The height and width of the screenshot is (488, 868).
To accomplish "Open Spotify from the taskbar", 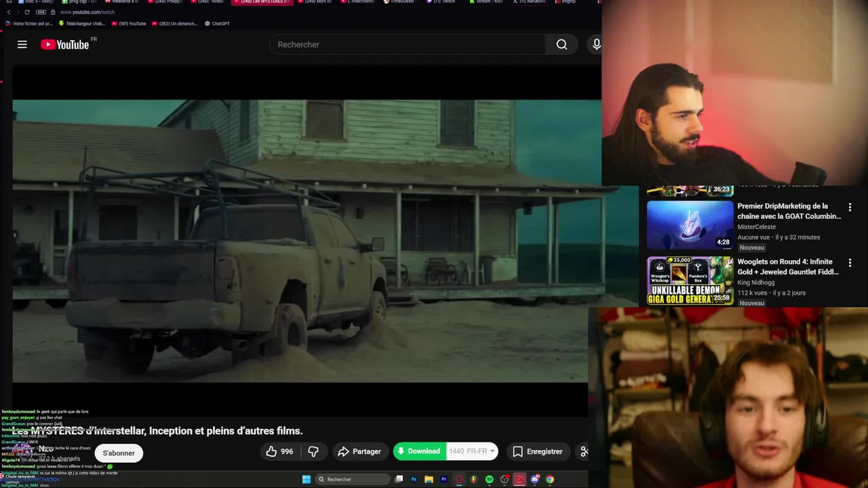I will click(x=489, y=479).
